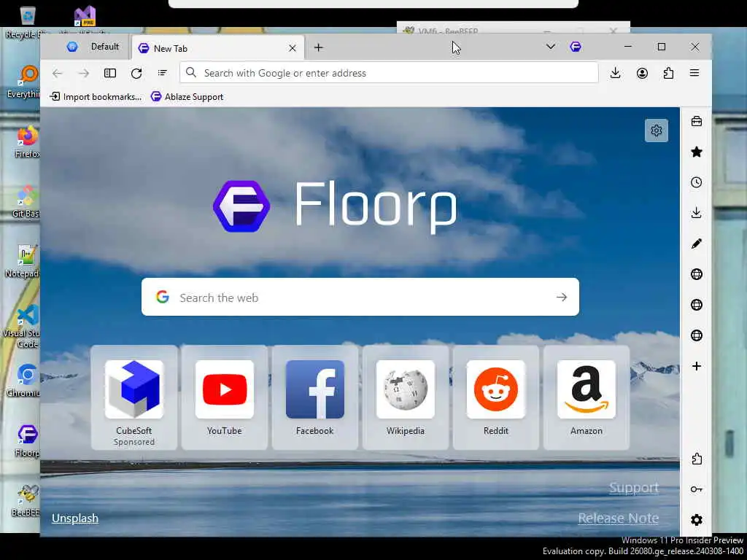Focus the address bar search field
Viewport: 747px width, 560px height.
389,73
